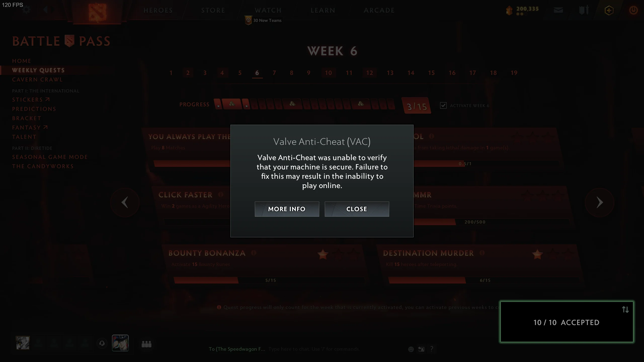The image size is (644, 362).
Task: Select Week 10 in quest week navigator
Action: pyautogui.click(x=328, y=73)
